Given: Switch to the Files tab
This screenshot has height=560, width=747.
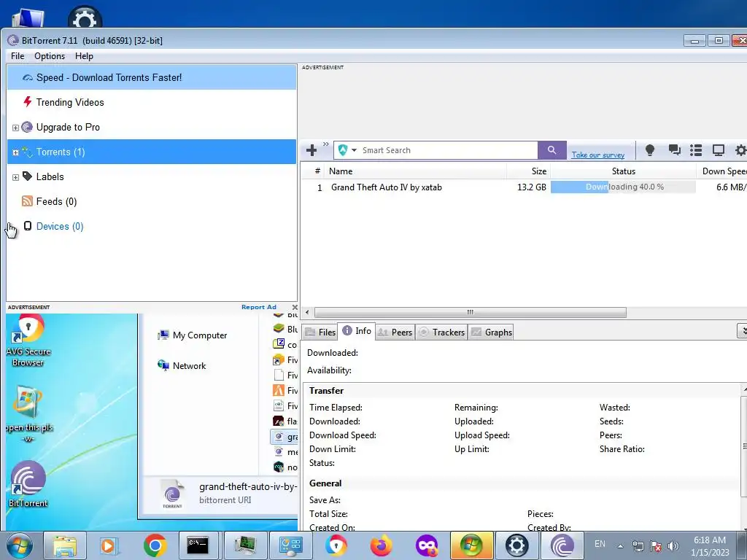Looking at the screenshot, I should [x=321, y=332].
